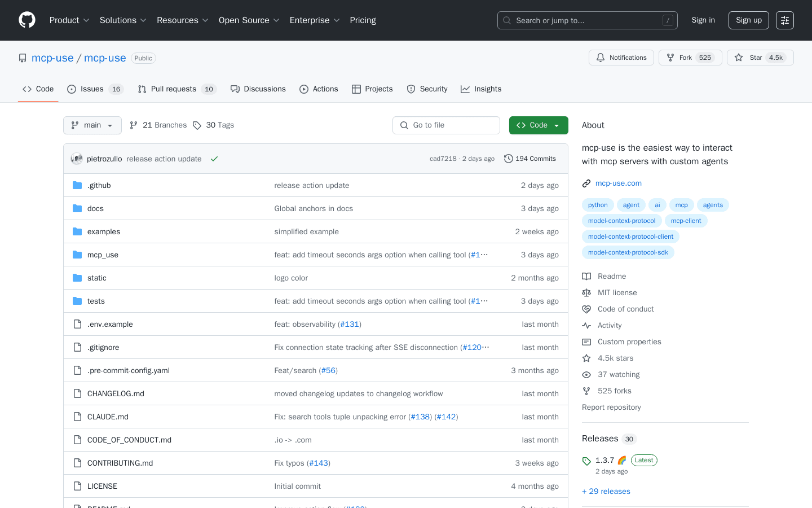
Task: Show all 29 releases
Action: pyautogui.click(x=606, y=491)
